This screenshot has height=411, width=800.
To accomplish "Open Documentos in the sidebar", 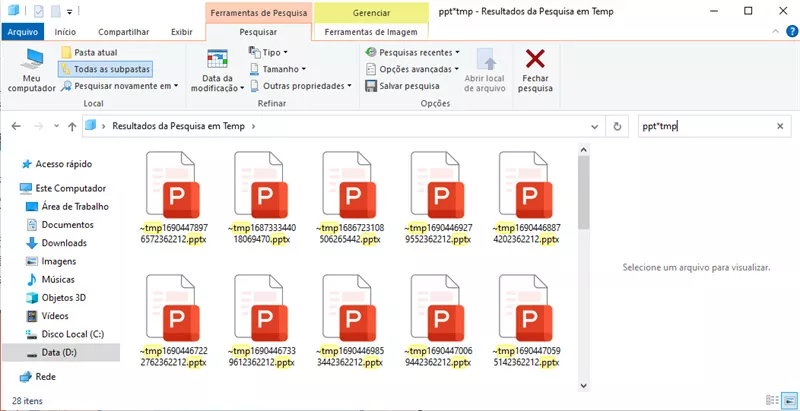I will (67, 224).
